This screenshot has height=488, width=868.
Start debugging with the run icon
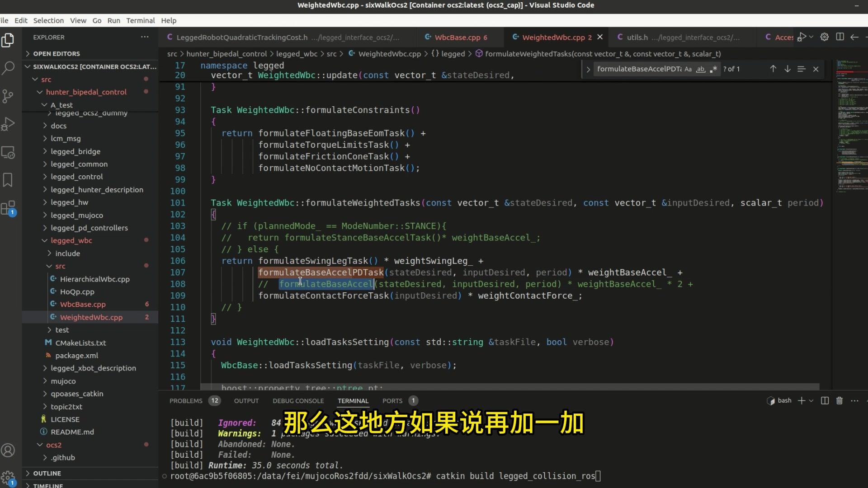(x=802, y=37)
